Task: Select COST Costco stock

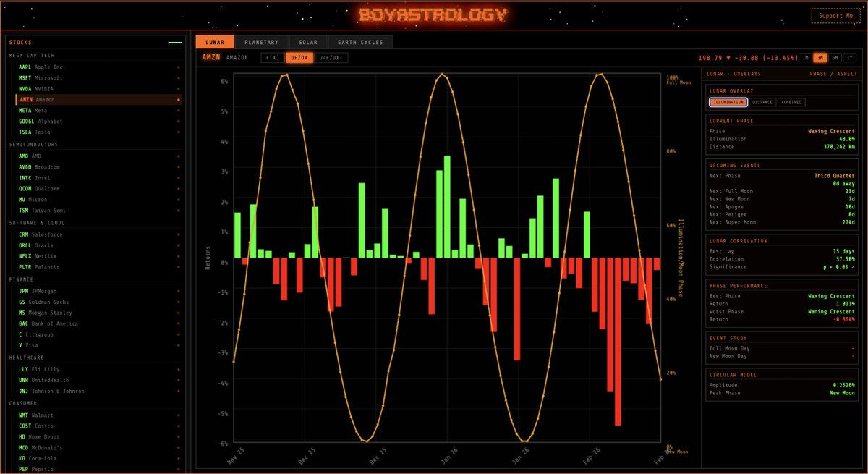Action: [x=98, y=426]
